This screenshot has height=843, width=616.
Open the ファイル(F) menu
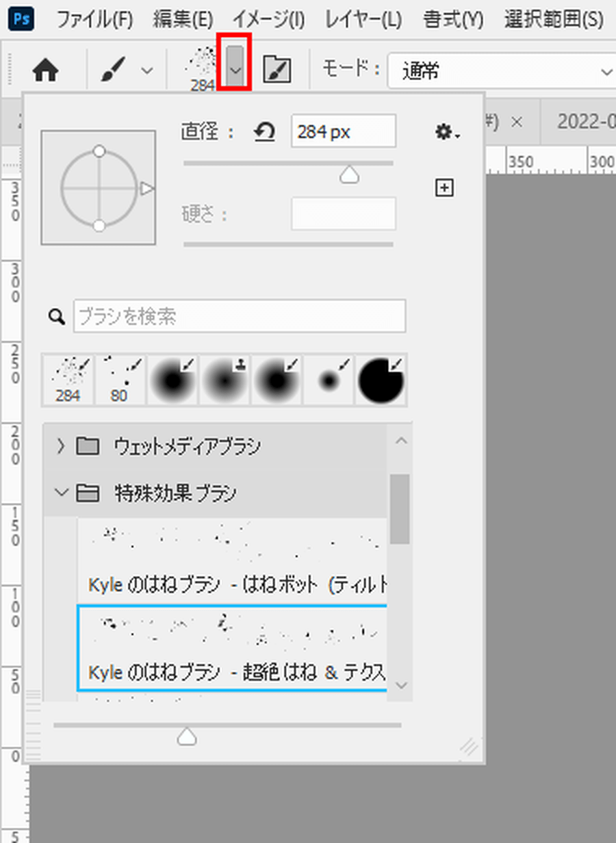pyautogui.click(x=94, y=18)
